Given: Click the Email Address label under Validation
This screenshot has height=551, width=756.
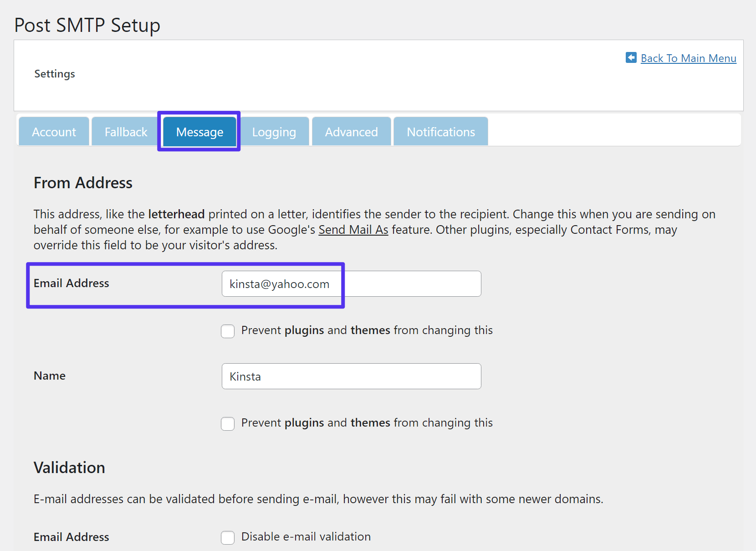Looking at the screenshot, I should [x=71, y=537].
